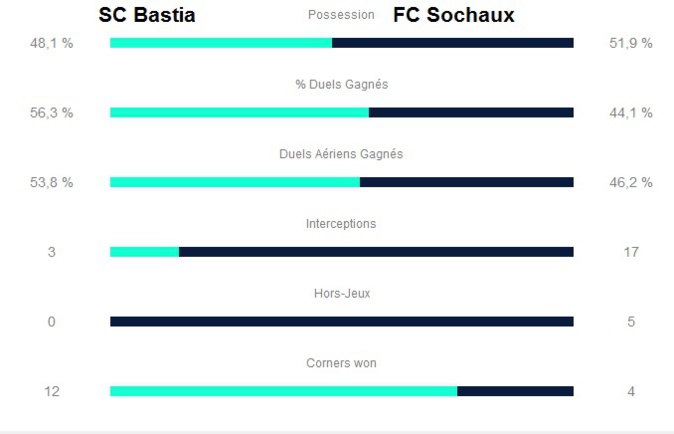This screenshot has width=674, height=434.
Task: Select the Possession stat label
Action: (341, 15)
